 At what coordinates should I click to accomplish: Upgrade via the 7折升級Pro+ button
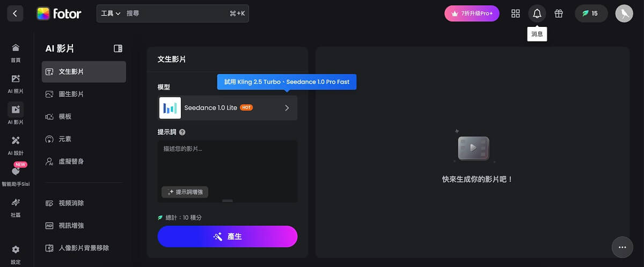click(472, 13)
